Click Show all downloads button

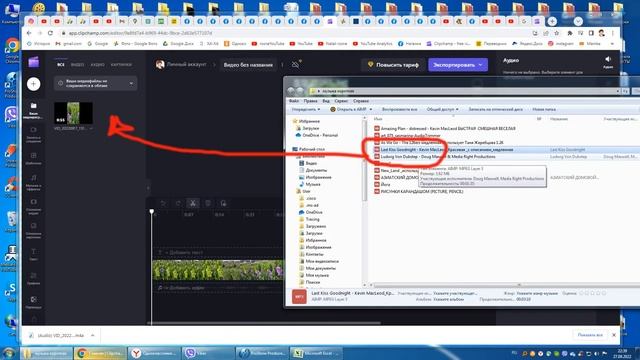click(x=590, y=335)
